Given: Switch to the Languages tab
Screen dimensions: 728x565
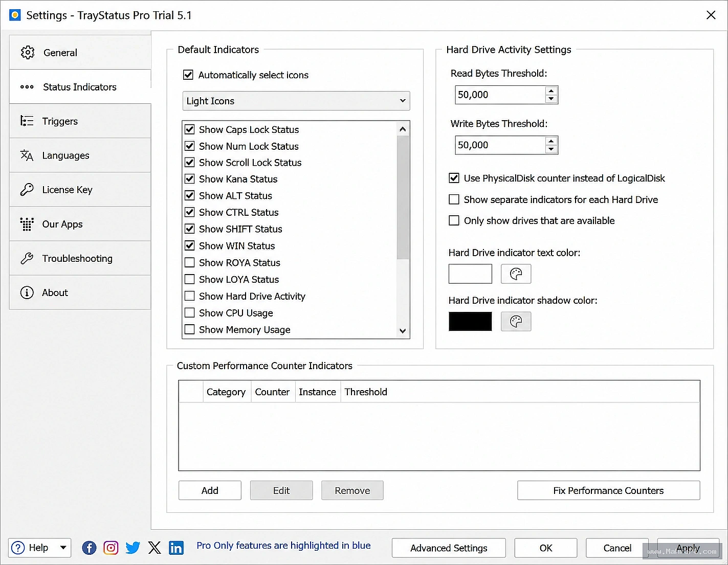Looking at the screenshot, I should (80, 155).
